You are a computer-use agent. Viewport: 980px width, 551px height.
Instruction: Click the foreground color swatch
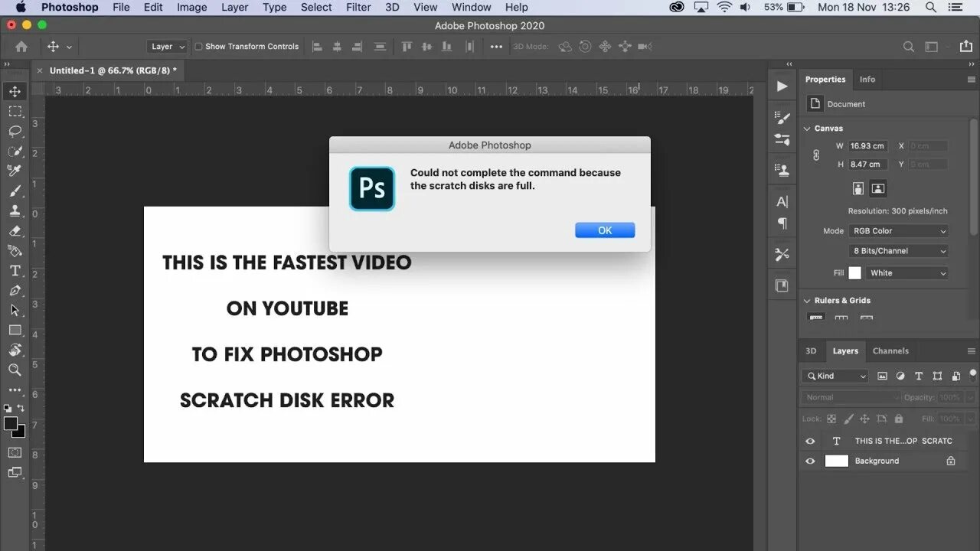11,423
